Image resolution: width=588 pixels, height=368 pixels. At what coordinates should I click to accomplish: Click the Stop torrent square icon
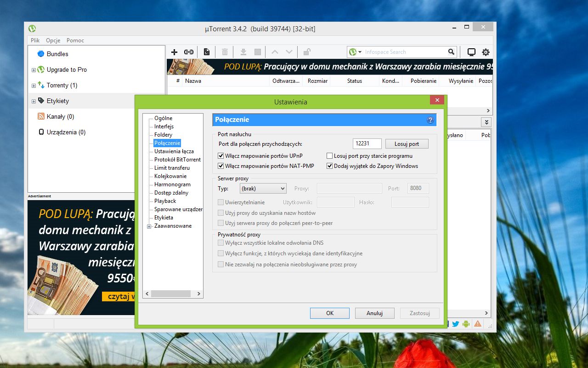(258, 52)
